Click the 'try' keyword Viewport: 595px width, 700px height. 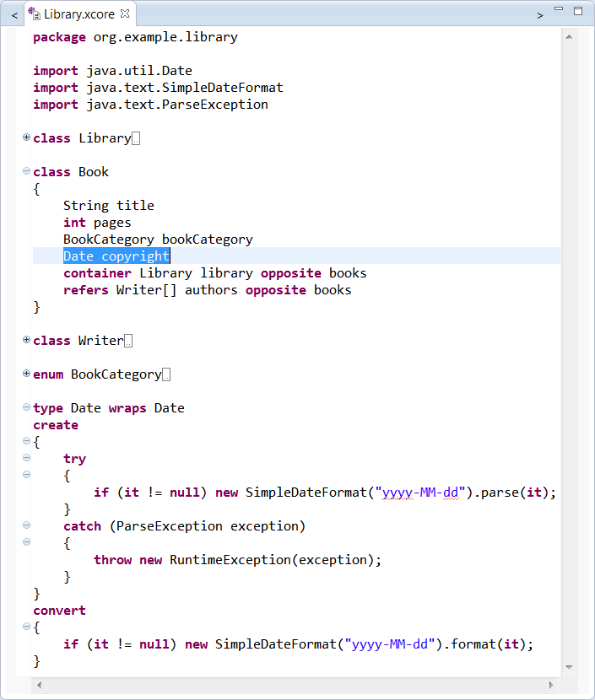point(74,460)
